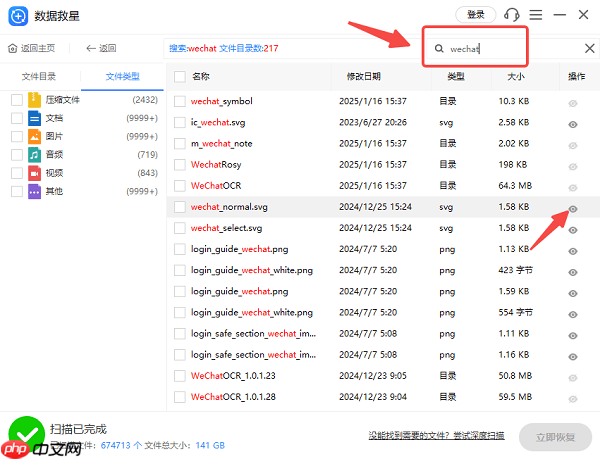Check the 其他 category checkbox
Image resolution: width=600 pixels, height=459 pixels.
tap(17, 191)
